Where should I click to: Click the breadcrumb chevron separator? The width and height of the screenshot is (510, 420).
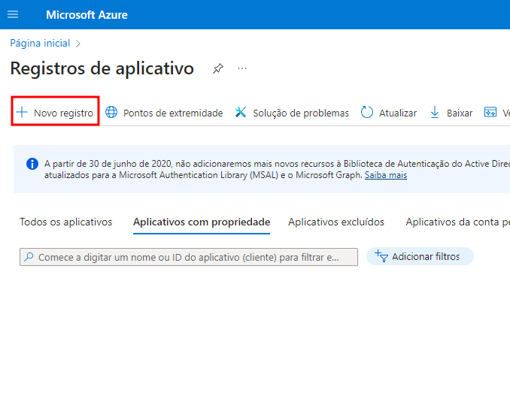pos(77,44)
